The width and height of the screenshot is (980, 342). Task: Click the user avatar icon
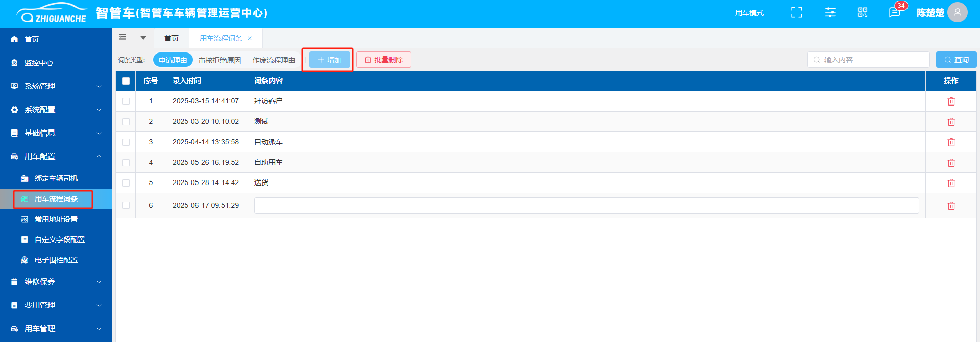(957, 13)
